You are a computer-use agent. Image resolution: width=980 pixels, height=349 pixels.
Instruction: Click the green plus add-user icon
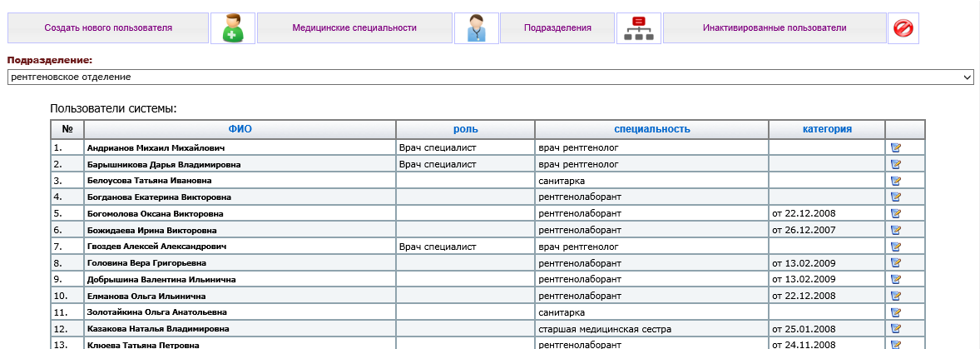tap(232, 28)
